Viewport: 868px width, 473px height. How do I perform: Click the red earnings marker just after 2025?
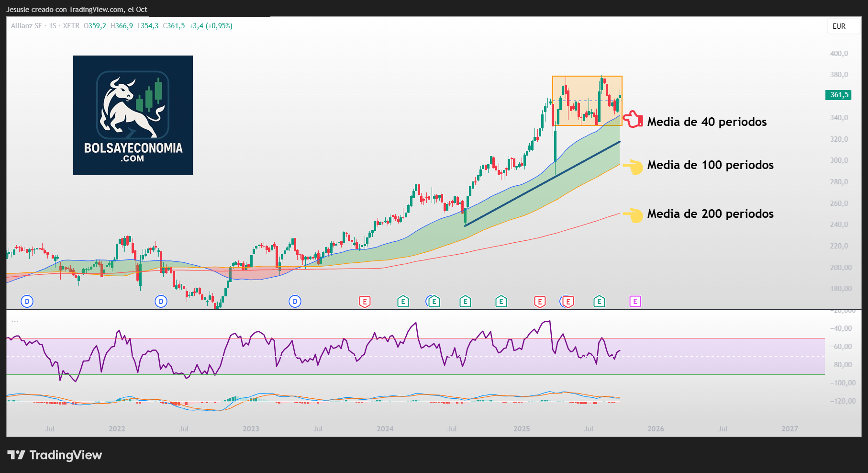[540, 302]
